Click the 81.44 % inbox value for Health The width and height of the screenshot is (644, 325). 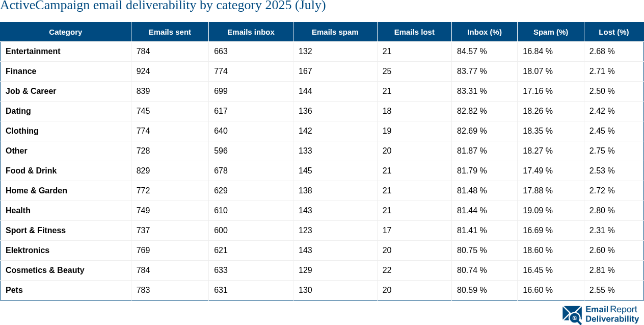(472, 211)
